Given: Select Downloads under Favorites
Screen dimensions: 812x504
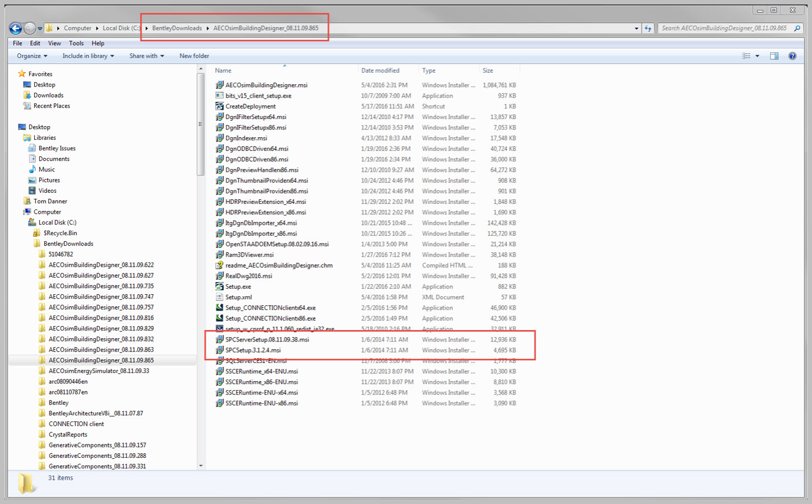Looking at the screenshot, I should pos(48,95).
